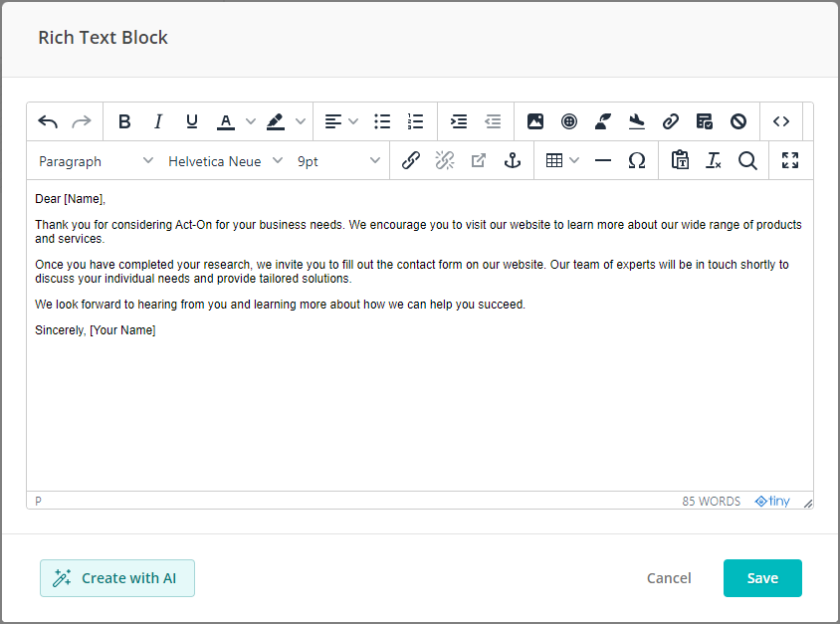This screenshot has width=840, height=624.
Task: Insert an image via picture icon
Action: click(535, 121)
